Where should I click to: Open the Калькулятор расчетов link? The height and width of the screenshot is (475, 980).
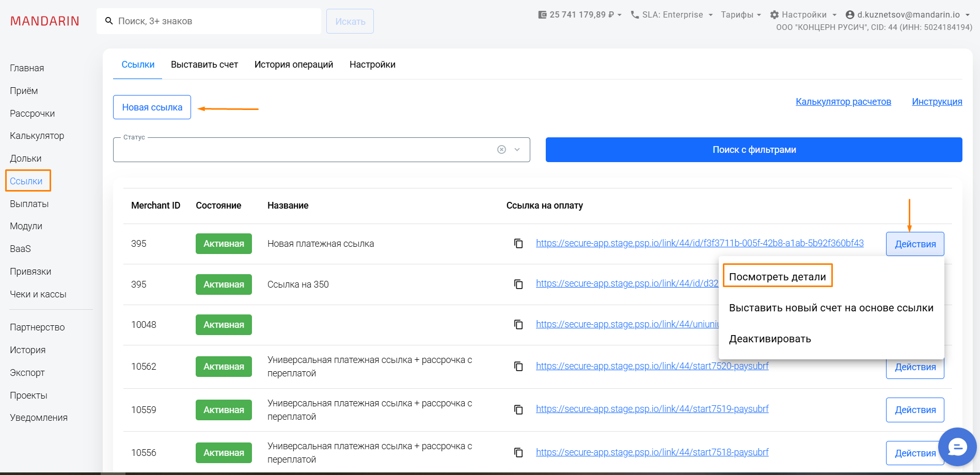coord(843,102)
